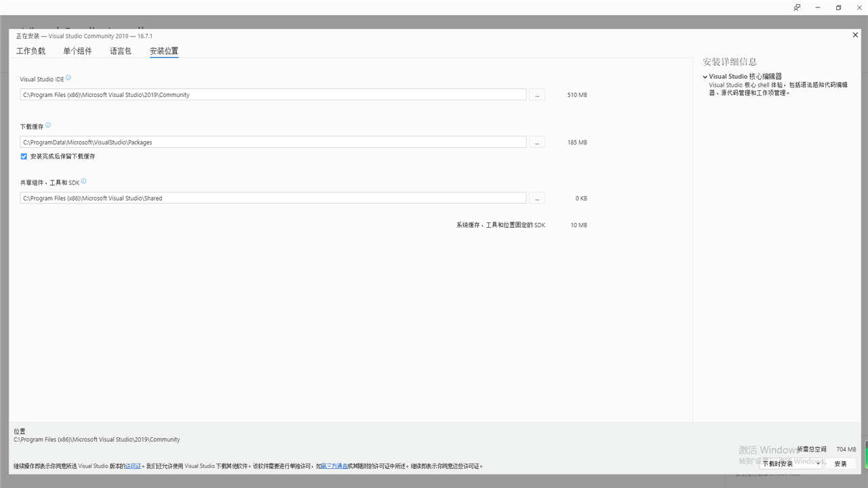The height and width of the screenshot is (488, 868).
Task: Select the Visual Studio IDE path input field
Action: [273, 94]
